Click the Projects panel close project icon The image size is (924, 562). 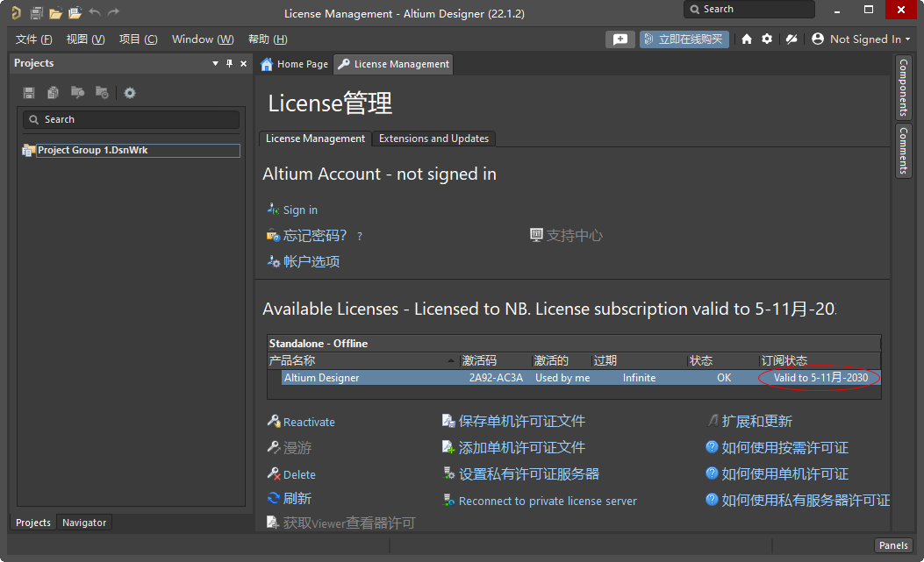102,92
